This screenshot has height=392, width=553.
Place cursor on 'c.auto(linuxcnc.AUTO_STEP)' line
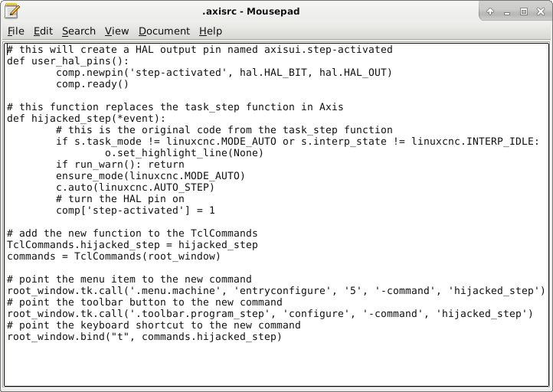135,188
